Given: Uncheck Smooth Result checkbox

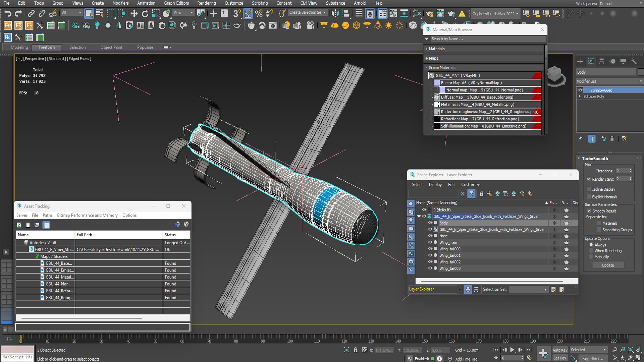Looking at the screenshot, I should (x=589, y=211).
